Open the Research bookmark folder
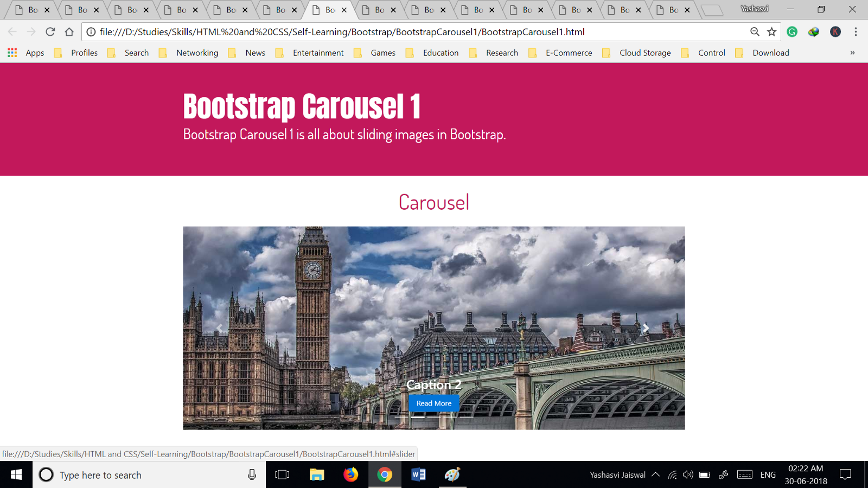Viewport: 868px width, 488px height. [494, 53]
